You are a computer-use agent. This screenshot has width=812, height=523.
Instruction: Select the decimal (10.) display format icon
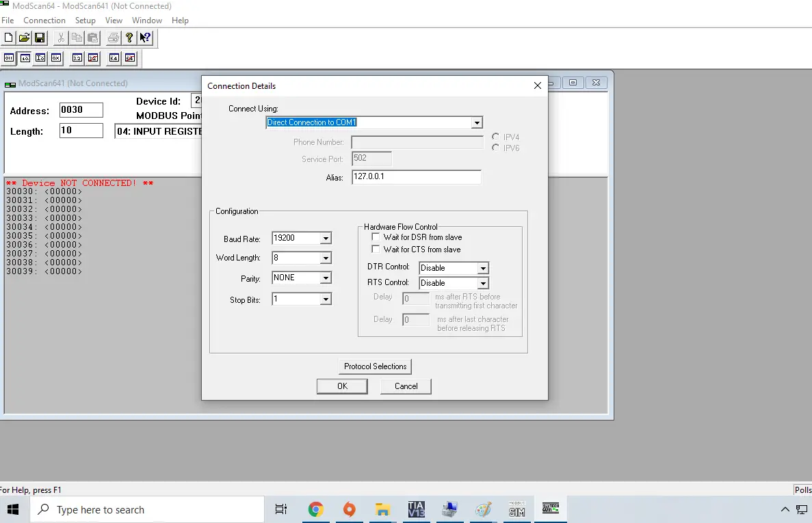pyautogui.click(x=25, y=58)
